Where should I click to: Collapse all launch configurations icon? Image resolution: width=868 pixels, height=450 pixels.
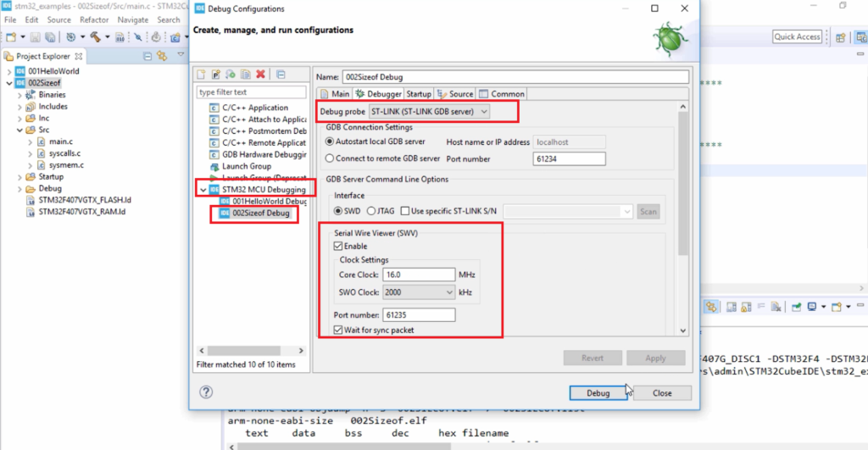click(281, 75)
